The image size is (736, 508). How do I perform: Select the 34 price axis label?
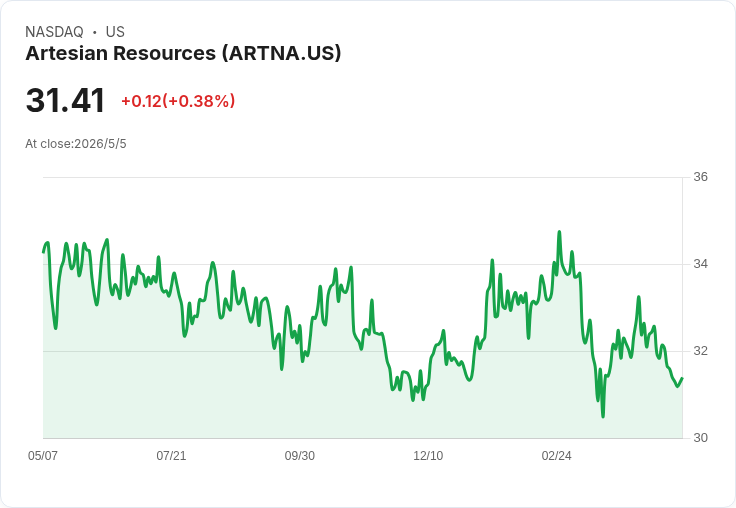[x=700, y=264]
